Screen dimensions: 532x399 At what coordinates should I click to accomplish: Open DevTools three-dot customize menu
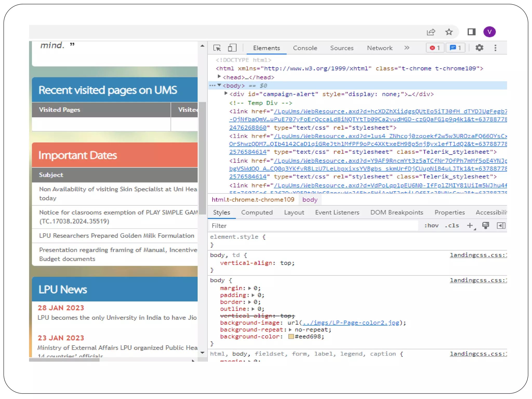point(495,48)
